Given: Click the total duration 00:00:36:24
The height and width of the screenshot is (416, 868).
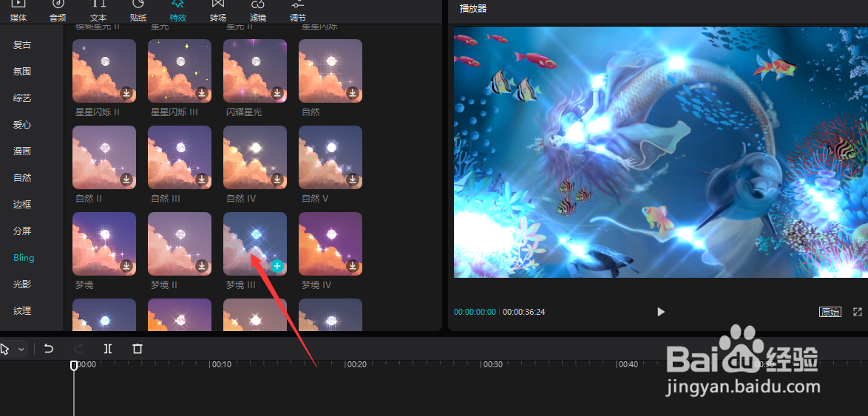Looking at the screenshot, I should click(523, 312).
